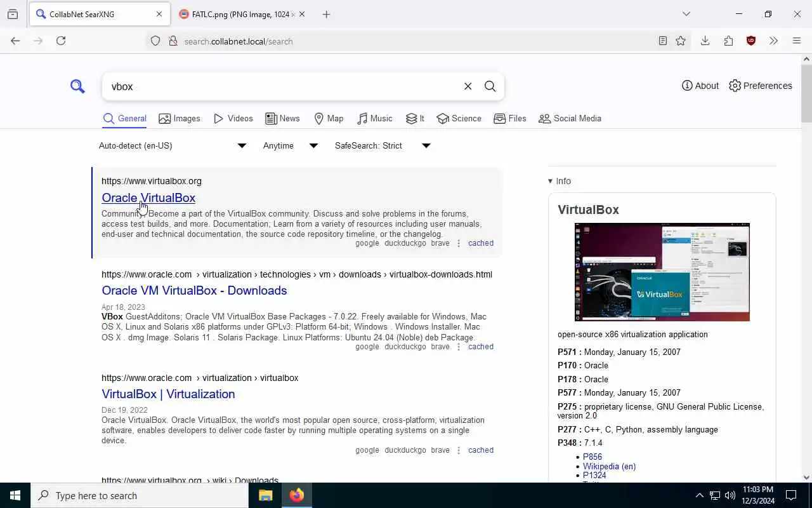Click the volume speaker tray icon
This screenshot has width=812, height=508.
pos(730,495)
